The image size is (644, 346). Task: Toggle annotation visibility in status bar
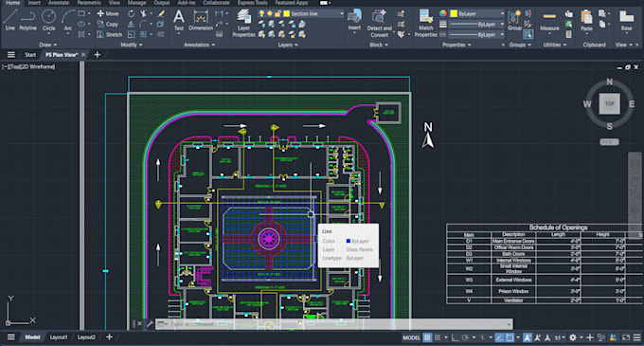pyautogui.click(x=528, y=337)
